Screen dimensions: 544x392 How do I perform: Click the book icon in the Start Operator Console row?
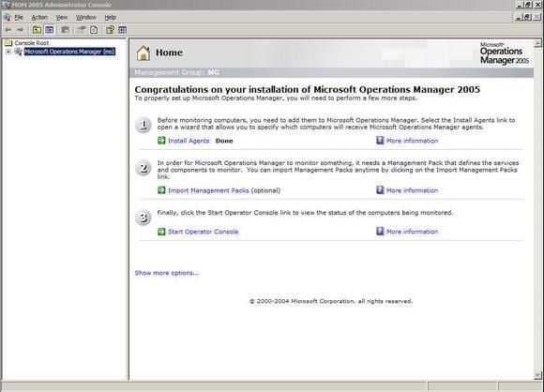click(x=380, y=231)
